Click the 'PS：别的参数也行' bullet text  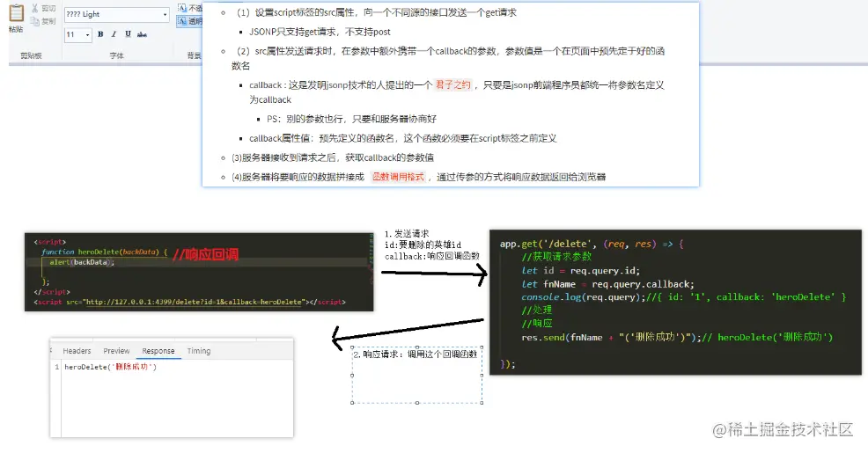click(x=351, y=119)
